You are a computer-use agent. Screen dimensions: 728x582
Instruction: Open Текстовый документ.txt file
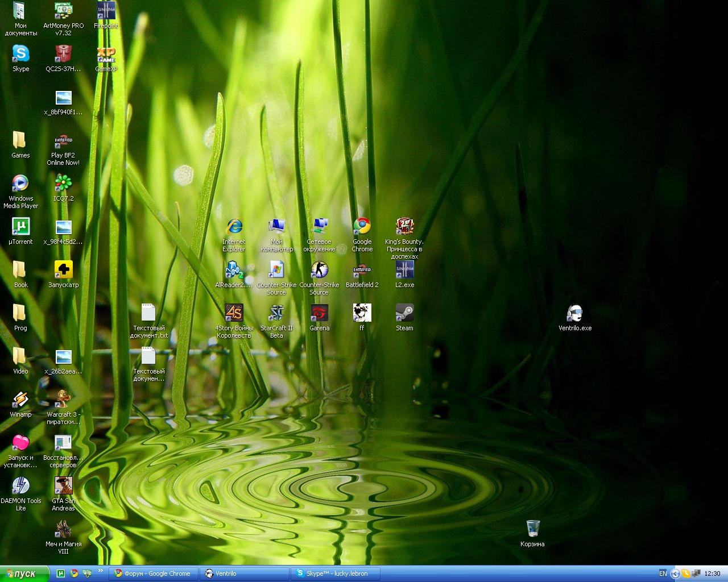click(x=148, y=322)
